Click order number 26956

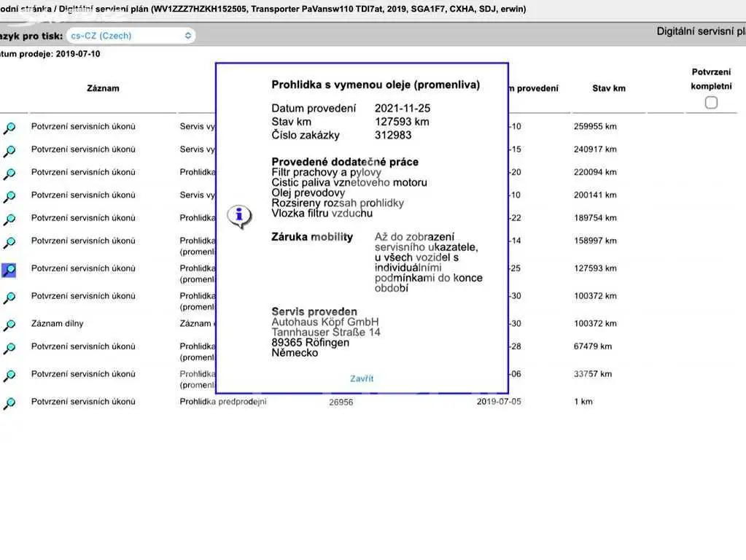tap(341, 402)
